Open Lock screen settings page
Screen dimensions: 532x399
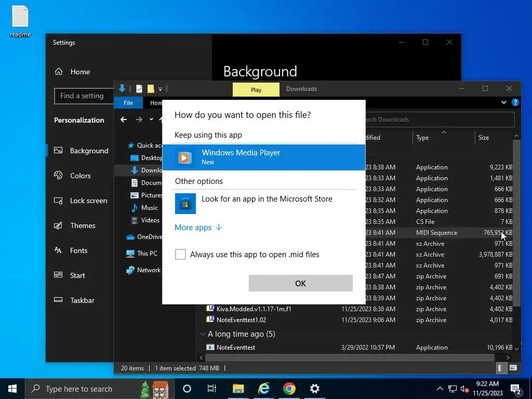point(81,201)
